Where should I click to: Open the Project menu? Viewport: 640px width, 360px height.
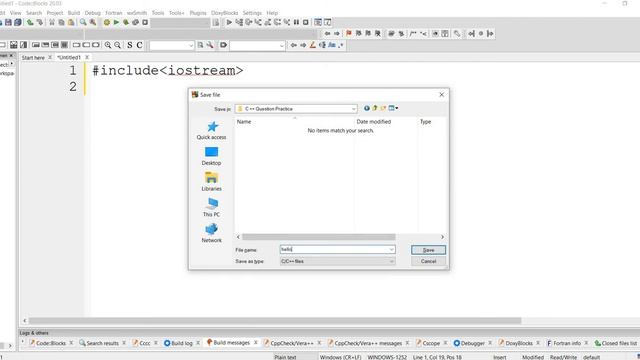click(x=55, y=13)
